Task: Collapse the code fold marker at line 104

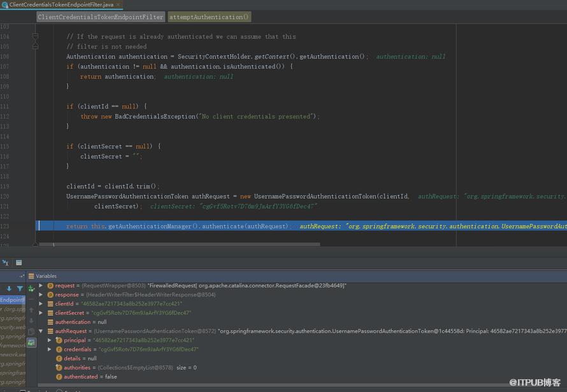Action: coord(36,36)
